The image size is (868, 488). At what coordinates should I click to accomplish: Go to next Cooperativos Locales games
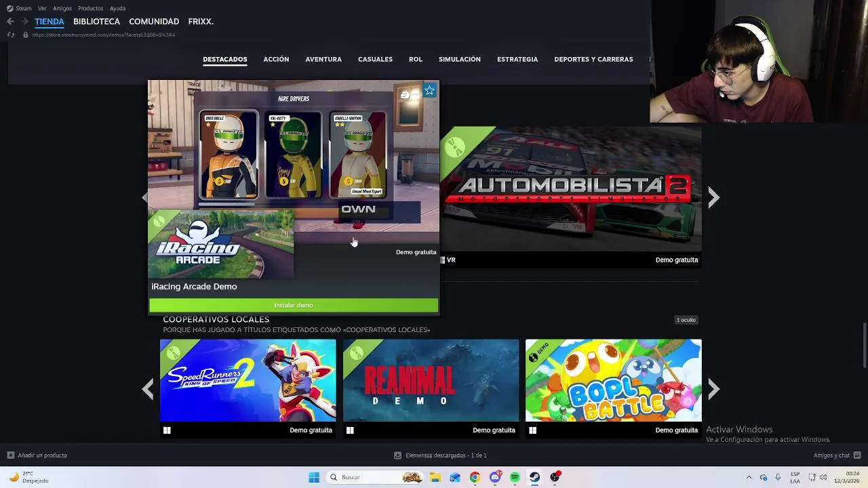[x=713, y=388]
